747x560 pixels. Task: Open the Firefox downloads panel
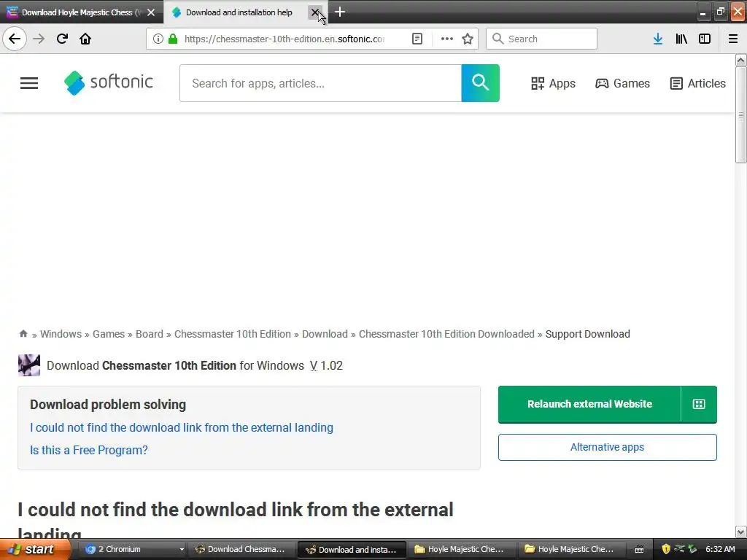point(657,39)
